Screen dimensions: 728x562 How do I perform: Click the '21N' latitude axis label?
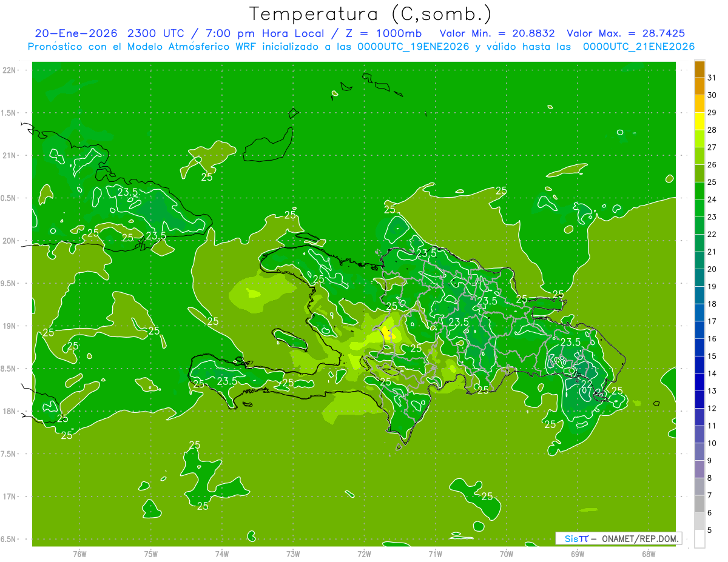[x=10, y=155]
